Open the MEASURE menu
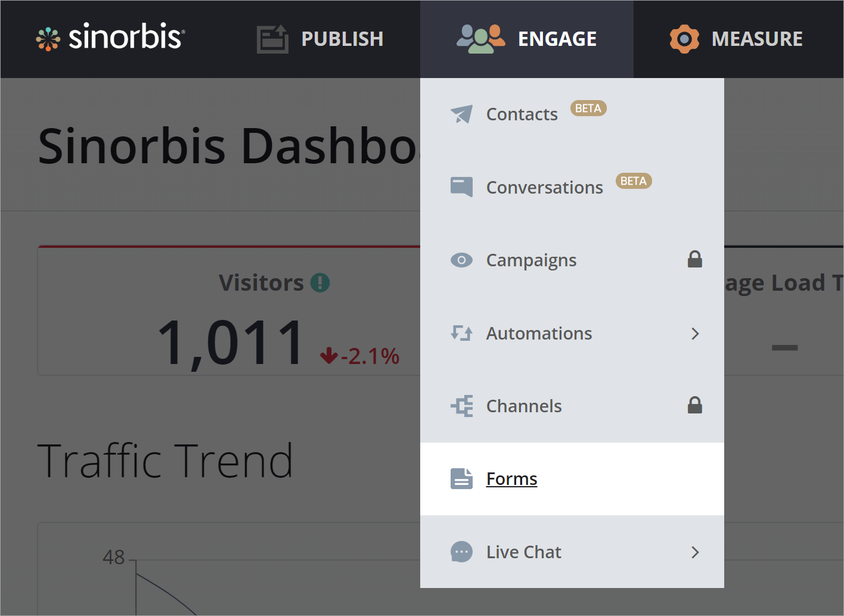This screenshot has width=844, height=616. point(757,39)
